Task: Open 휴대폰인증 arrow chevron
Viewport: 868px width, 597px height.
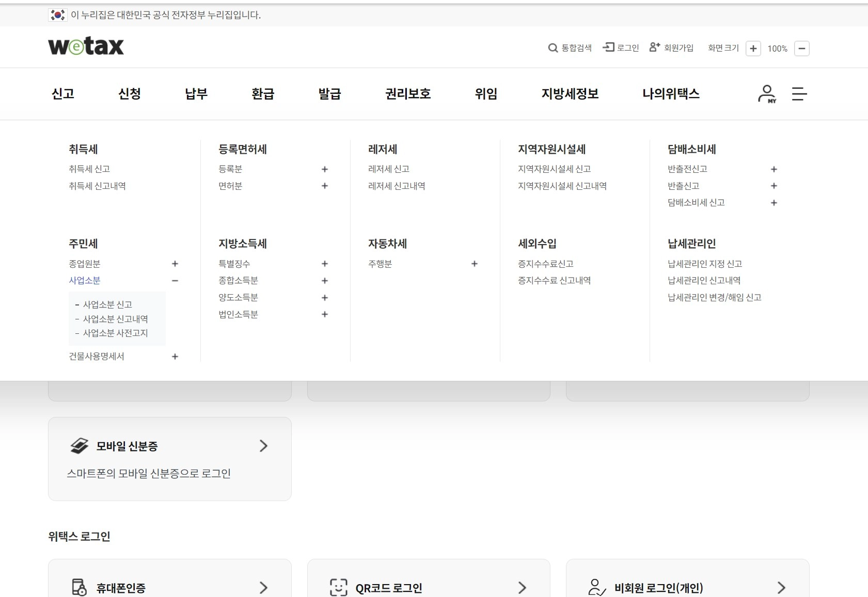Action: pyautogui.click(x=263, y=587)
